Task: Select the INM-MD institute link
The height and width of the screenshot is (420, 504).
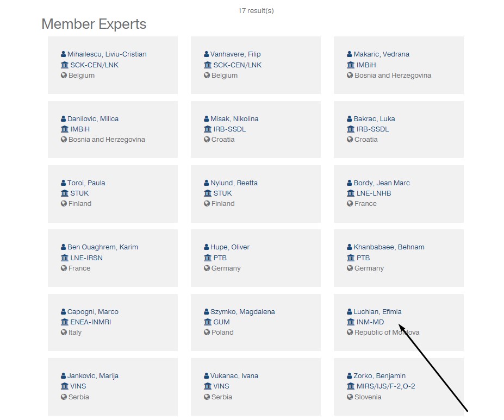Action: point(370,322)
